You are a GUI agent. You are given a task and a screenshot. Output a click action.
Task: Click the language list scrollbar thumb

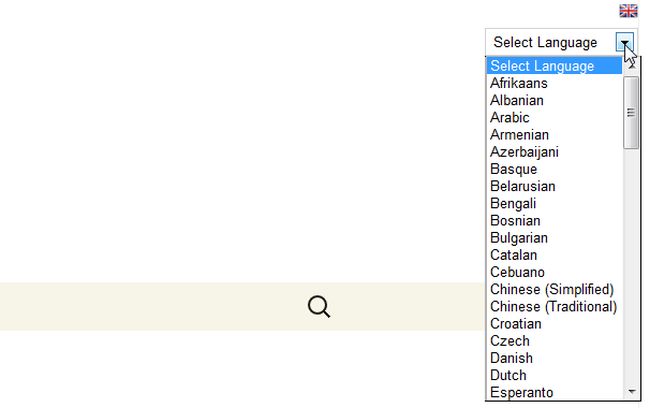click(x=631, y=112)
